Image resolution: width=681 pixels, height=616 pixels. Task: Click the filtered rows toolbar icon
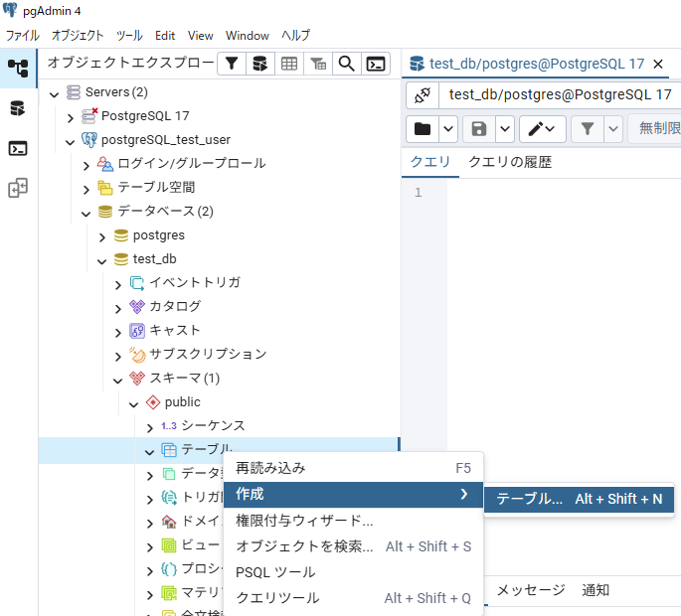(318, 64)
